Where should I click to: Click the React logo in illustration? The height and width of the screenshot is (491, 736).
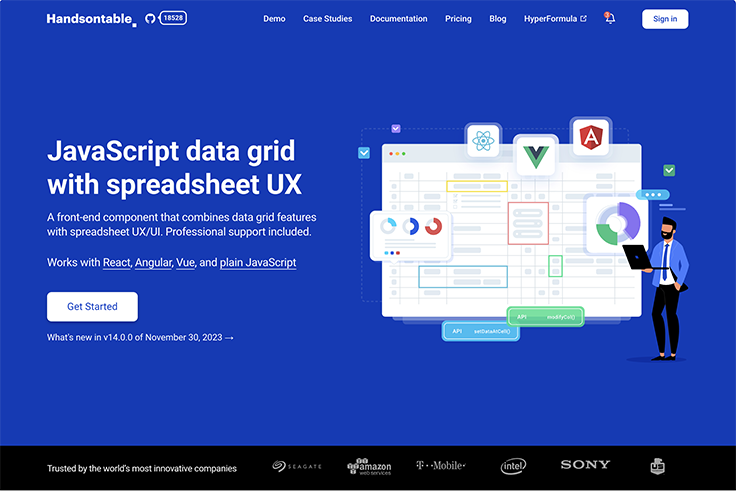[x=483, y=141]
